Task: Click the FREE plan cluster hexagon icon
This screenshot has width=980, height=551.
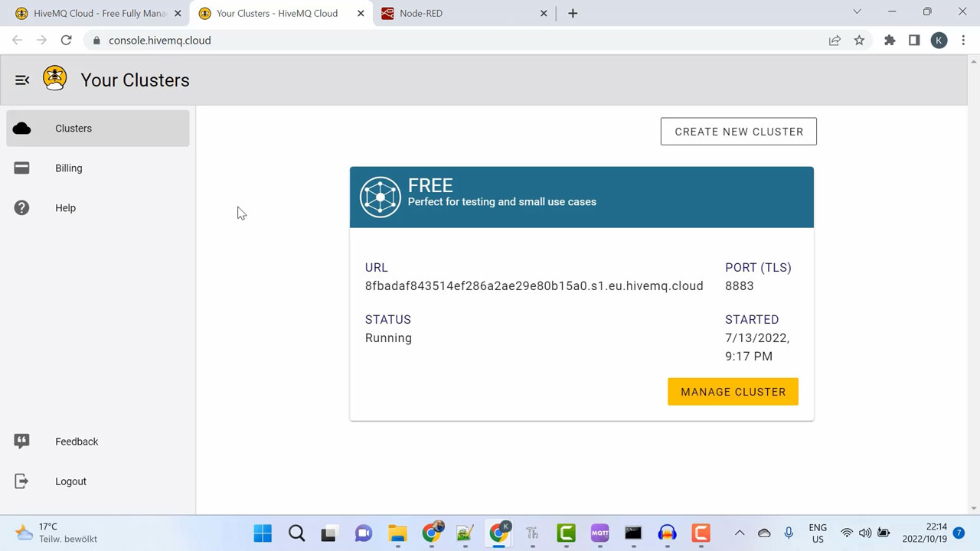Action: (381, 197)
